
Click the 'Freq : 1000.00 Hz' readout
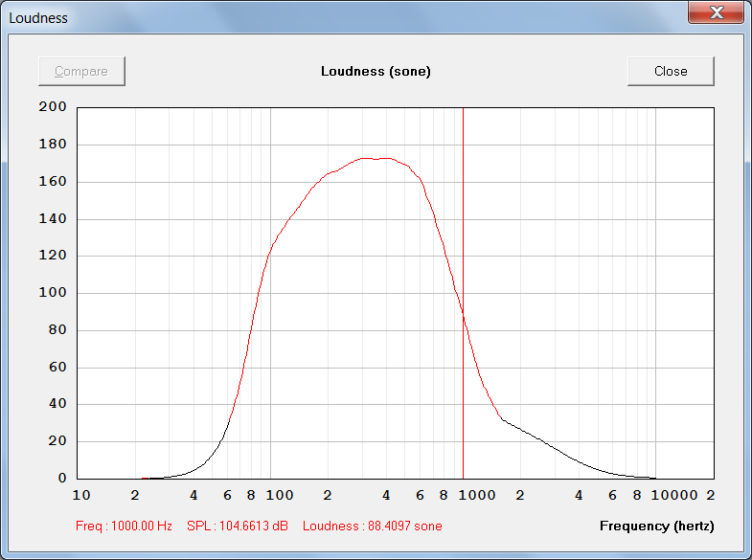tap(124, 526)
